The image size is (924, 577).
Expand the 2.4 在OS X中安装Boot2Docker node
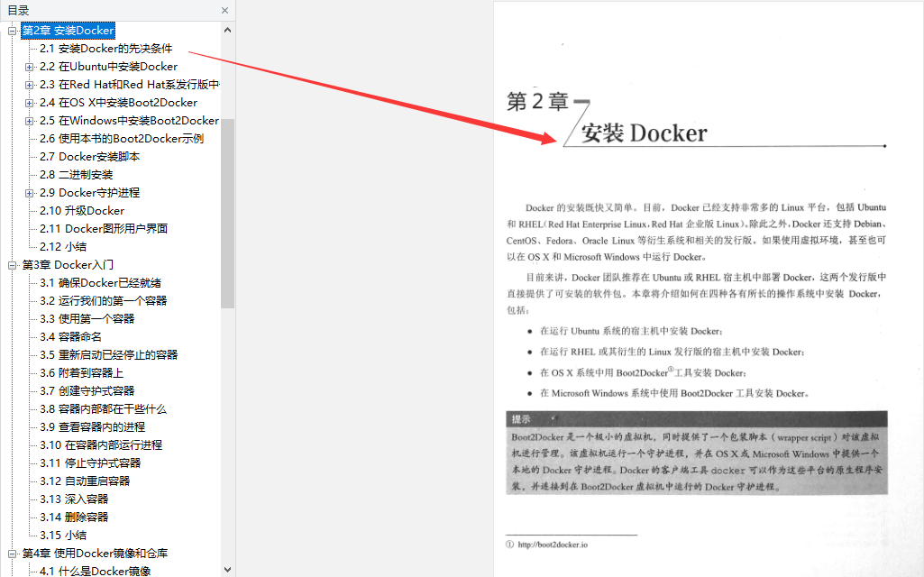coord(29,103)
